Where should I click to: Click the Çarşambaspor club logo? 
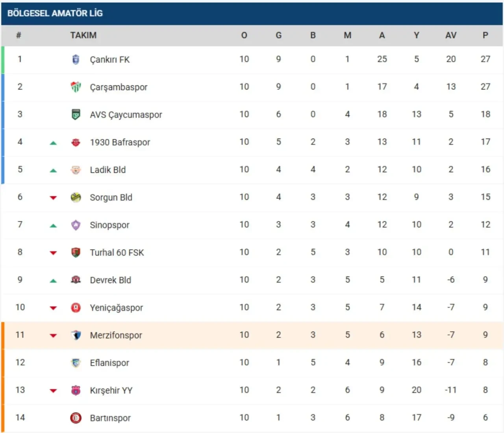pos(76,87)
